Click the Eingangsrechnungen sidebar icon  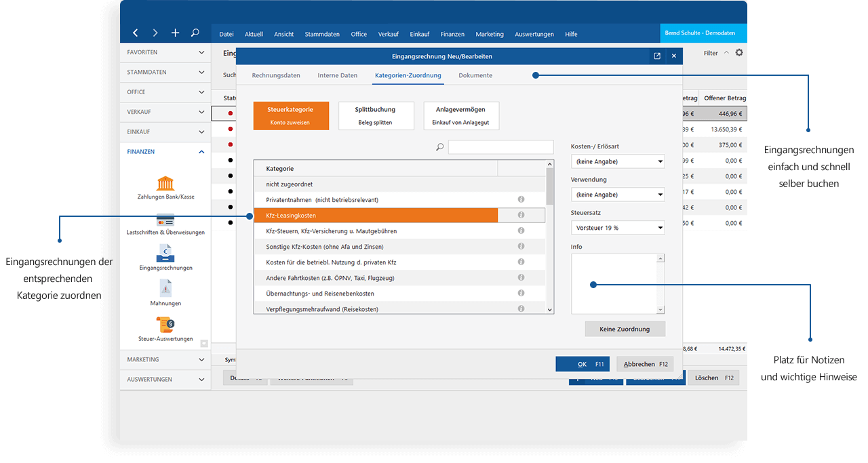click(x=165, y=254)
